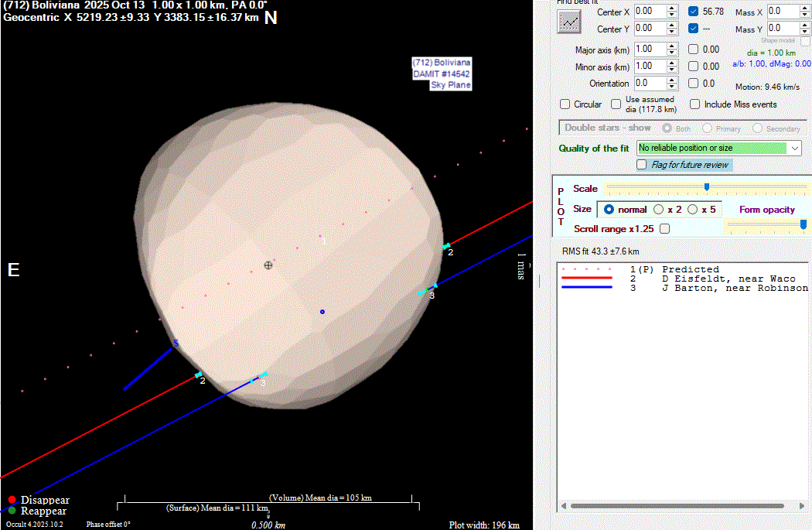Image resolution: width=812 pixels, height=530 pixels.
Task: Click the blue circle marker on asteroid
Action: click(x=322, y=312)
